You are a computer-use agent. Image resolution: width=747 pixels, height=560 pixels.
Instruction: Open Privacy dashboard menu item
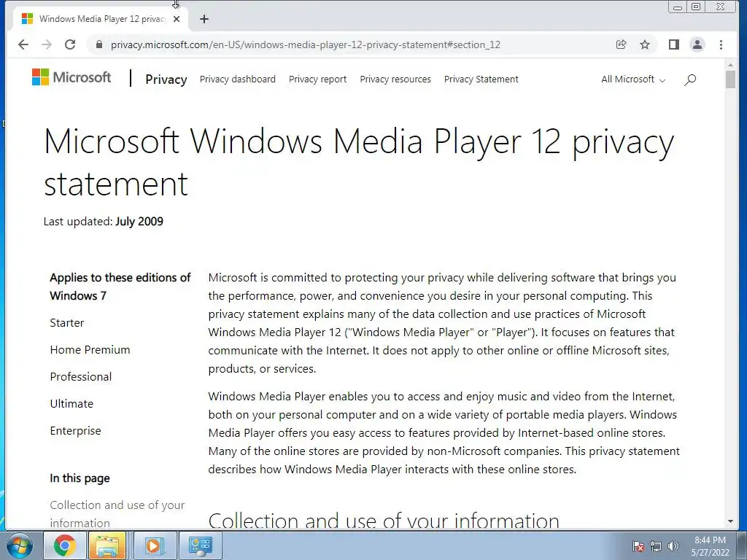click(x=237, y=79)
